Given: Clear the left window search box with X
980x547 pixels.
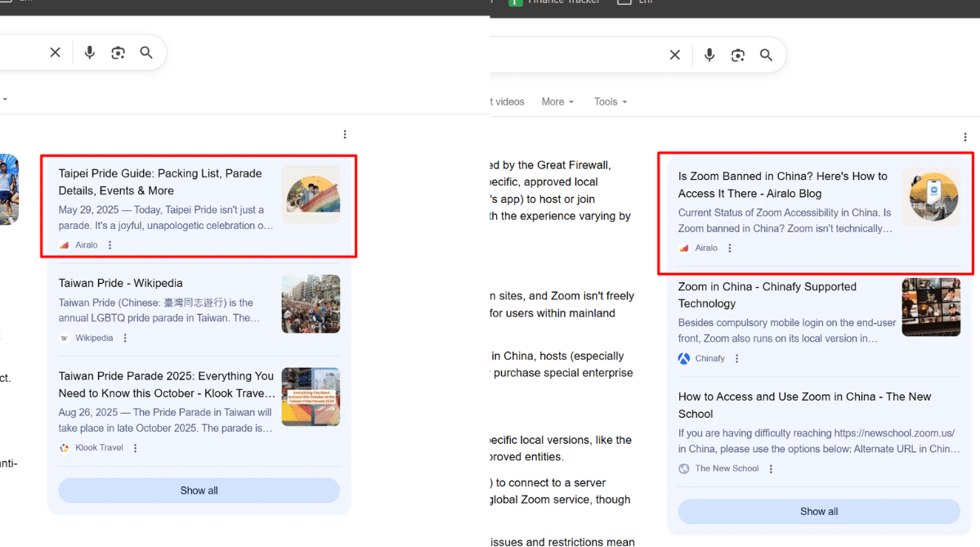Looking at the screenshot, I should pyautogui.click(x=56, y=52).
